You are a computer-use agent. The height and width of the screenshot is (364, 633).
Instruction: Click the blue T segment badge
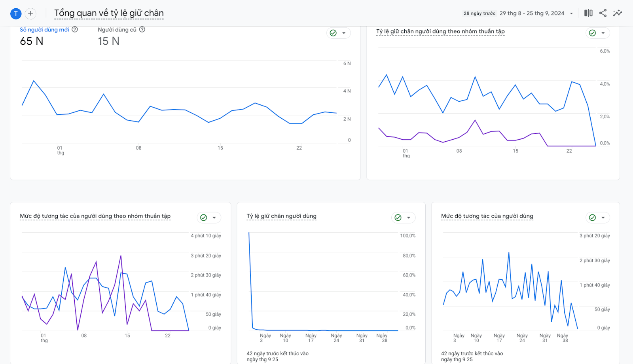tap(15, 13)
